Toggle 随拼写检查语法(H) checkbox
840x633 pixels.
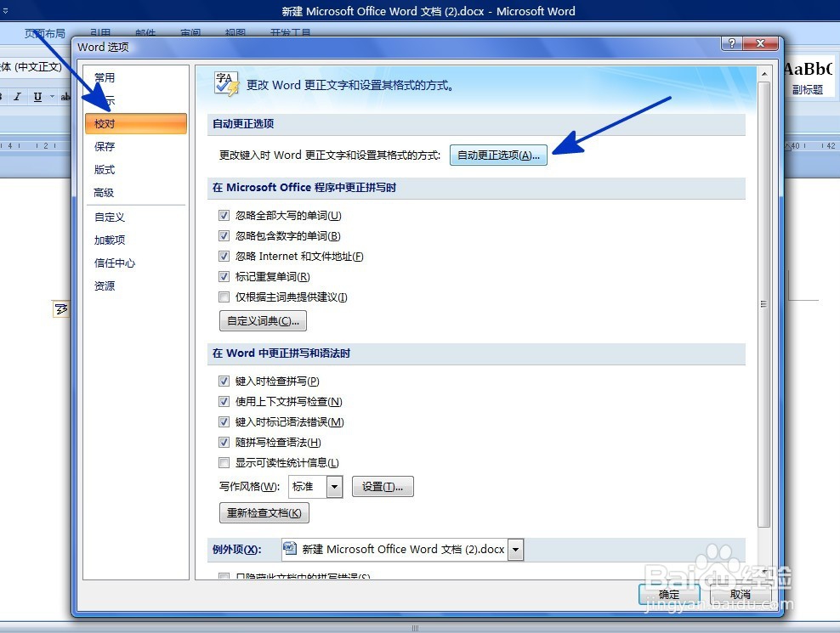click(x=224, y=443)
